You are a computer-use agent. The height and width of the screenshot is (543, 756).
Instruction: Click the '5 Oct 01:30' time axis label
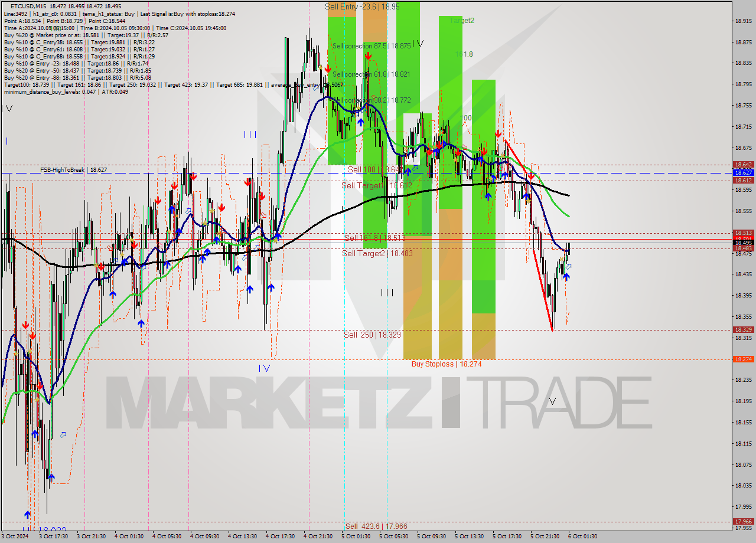coord(356,537)
